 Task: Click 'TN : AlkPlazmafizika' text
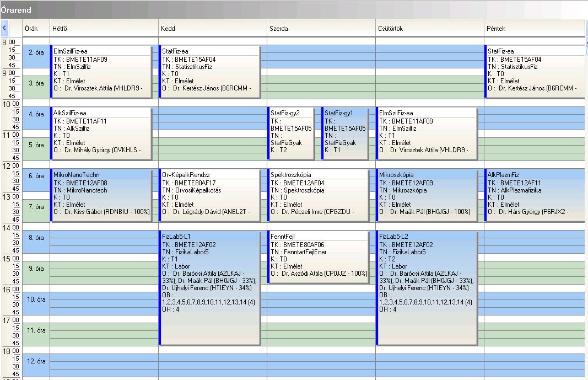point(515,190)
